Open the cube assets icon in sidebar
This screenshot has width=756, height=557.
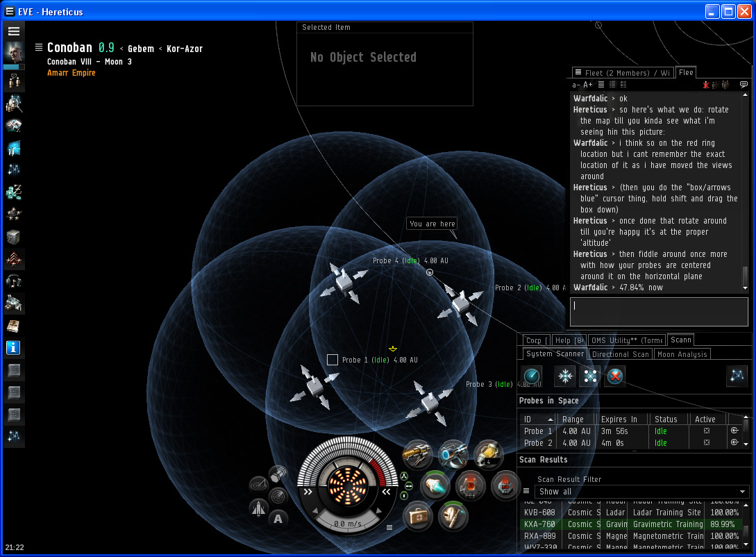pos(13,237)
